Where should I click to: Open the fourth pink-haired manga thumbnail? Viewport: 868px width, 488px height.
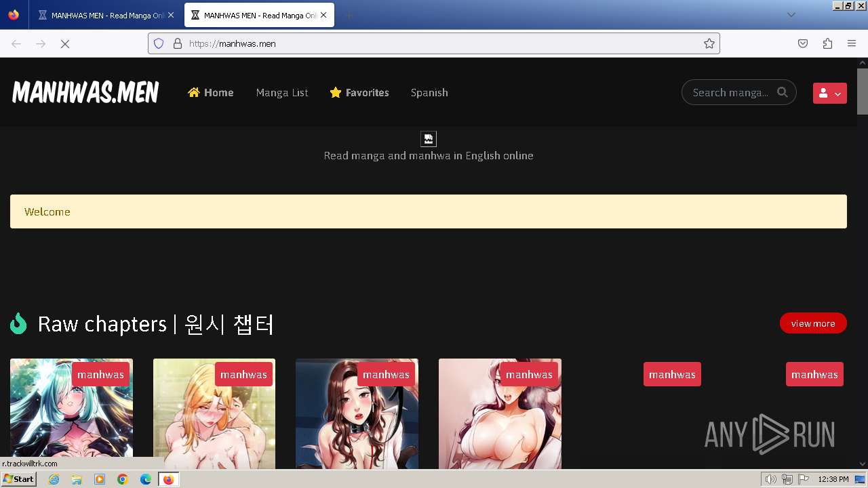(x=500, y=413)
